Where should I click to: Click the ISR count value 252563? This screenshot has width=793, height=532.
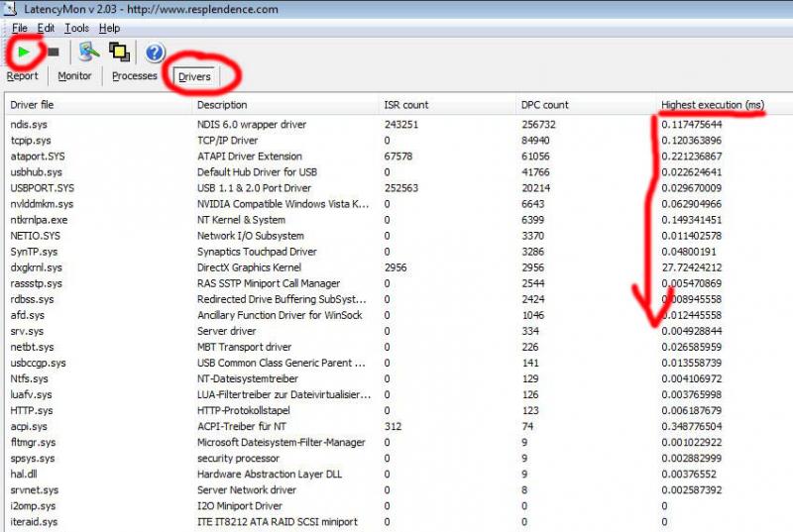coord(401,188)
